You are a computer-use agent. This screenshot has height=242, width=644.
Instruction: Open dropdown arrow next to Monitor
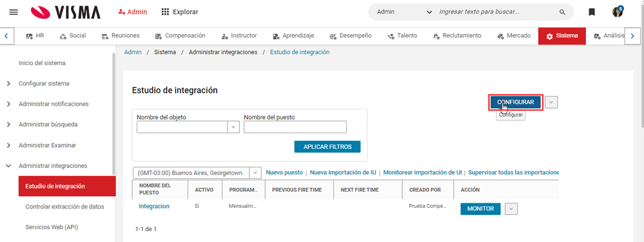point(511,209)
